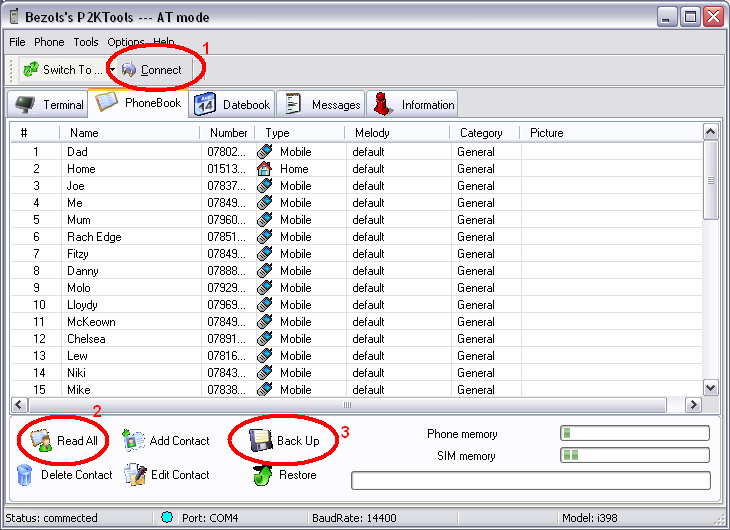This screenshot has width=730, height=530.
Task: Click the green Switch To icon
Action: [x=31, y=70]
